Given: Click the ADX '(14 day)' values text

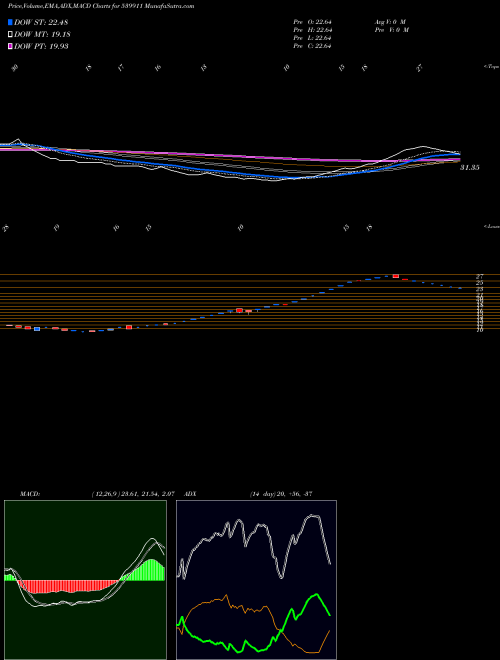Looking at the screenshot, I should [x=280, y=494].
